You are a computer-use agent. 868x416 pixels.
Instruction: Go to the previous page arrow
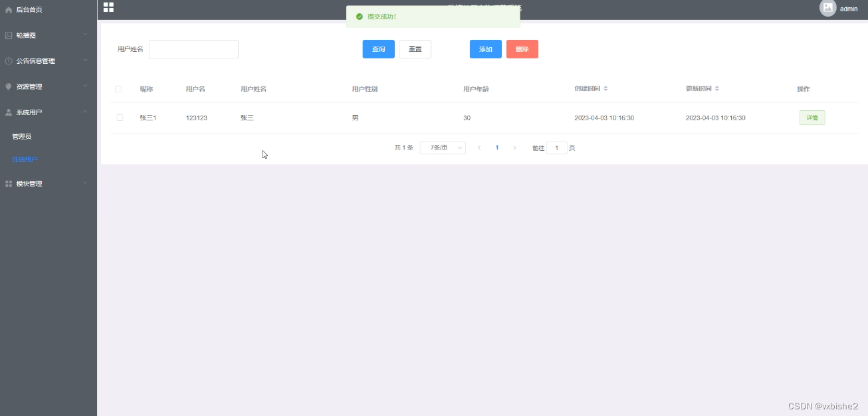tap(479, 148)
